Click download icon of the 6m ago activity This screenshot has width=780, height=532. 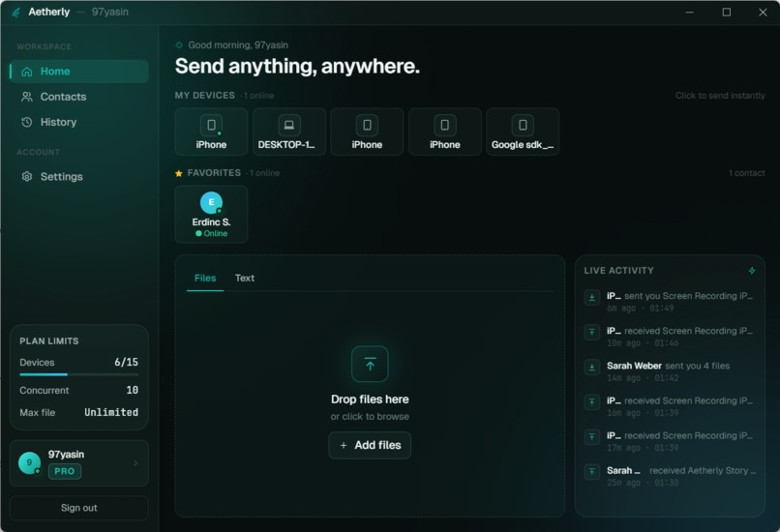pyautogui.click(x=592, y=298)
